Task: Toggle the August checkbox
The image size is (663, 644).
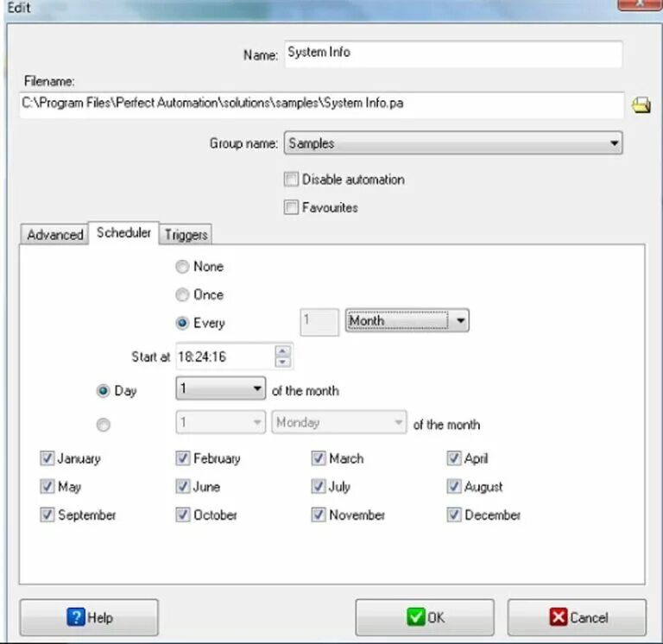Action: point(454,487)
